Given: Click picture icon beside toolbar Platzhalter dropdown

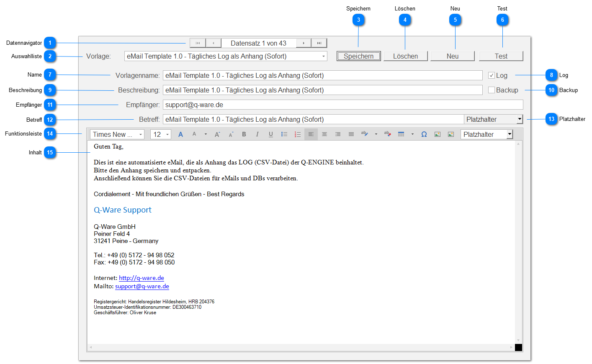Looking at the screenshot, I should (451, 134).
